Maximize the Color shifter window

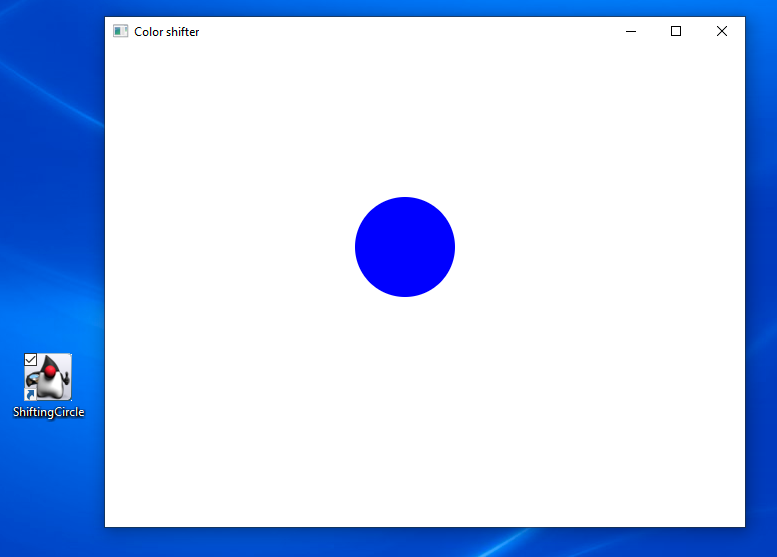676,31
